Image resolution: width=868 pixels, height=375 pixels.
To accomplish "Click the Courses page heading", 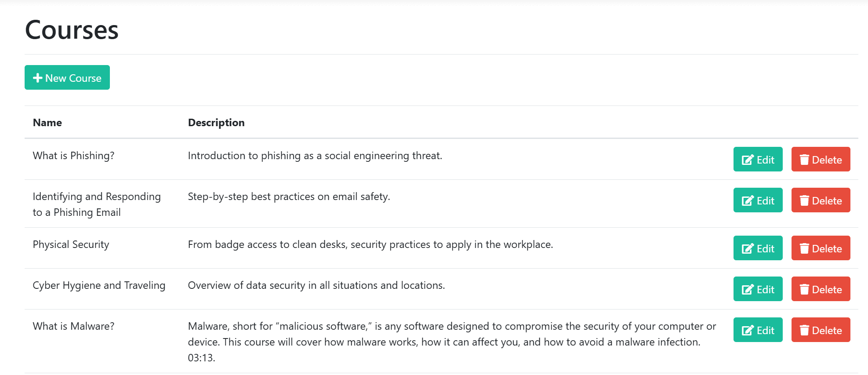I will 72,30.
